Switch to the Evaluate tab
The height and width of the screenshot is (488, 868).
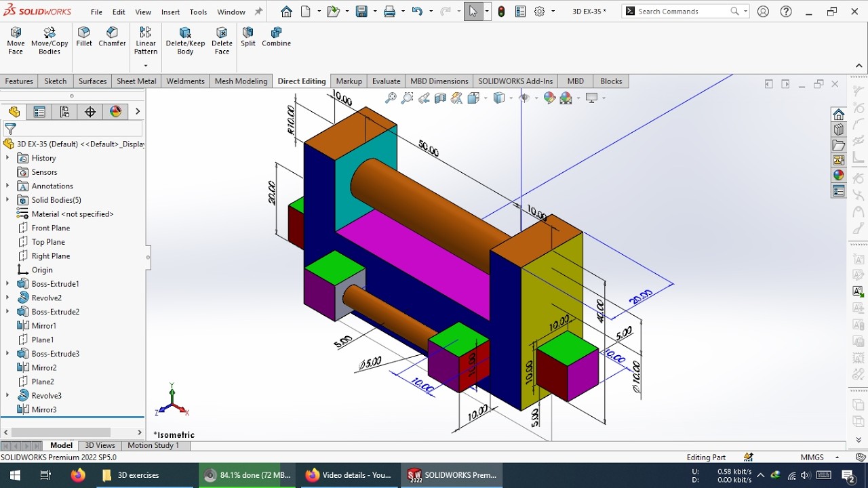click(x=386, y=81)
